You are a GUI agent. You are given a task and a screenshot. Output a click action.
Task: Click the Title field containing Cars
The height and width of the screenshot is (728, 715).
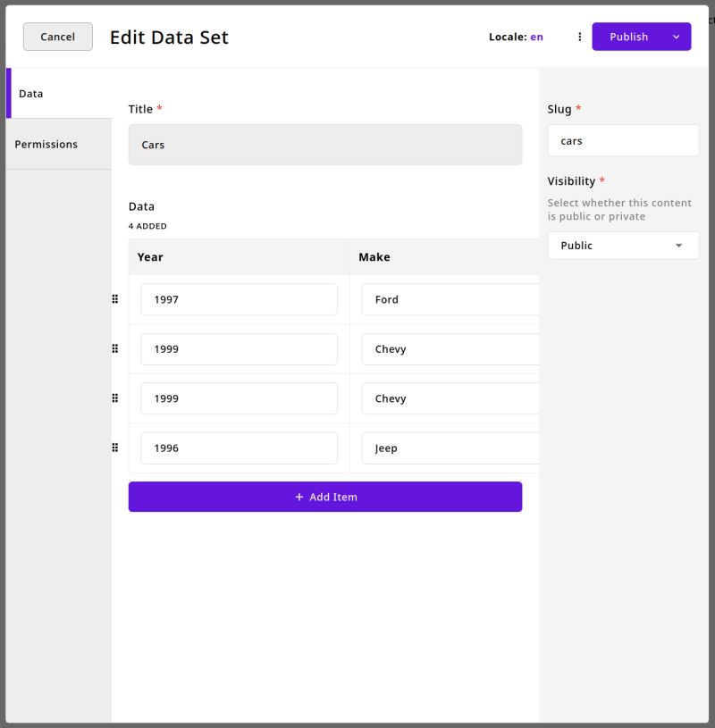pyautogui.click(x=324, y=144)
